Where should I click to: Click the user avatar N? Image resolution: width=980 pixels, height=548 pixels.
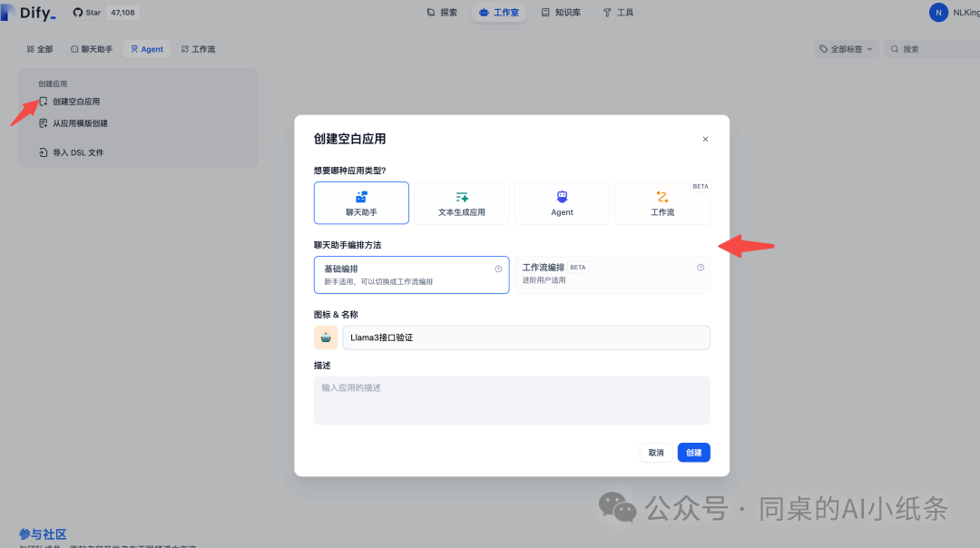point(938,13)
